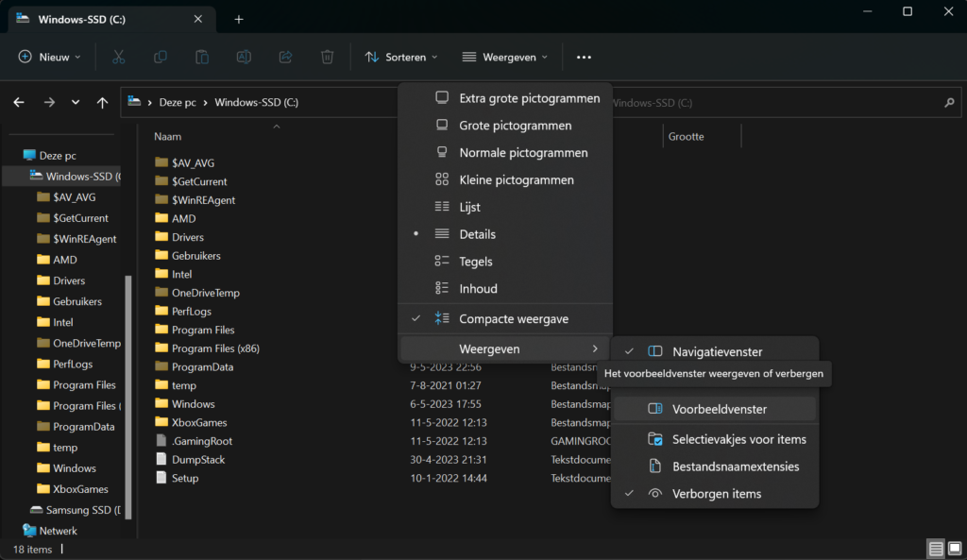Viewport: 967px width, 560px height.
Task: Select the Windows folder in file list
Action: click(x=193, y=403)
